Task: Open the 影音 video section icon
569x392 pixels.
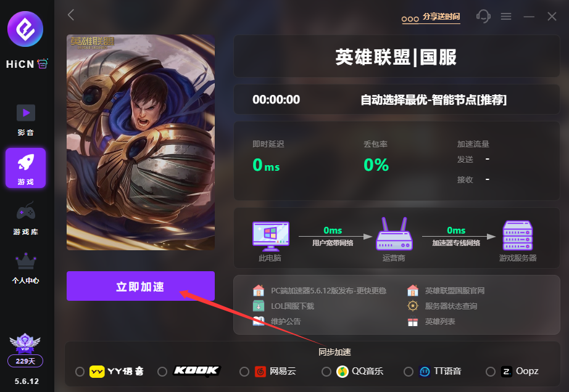Action: coord(26,113)
